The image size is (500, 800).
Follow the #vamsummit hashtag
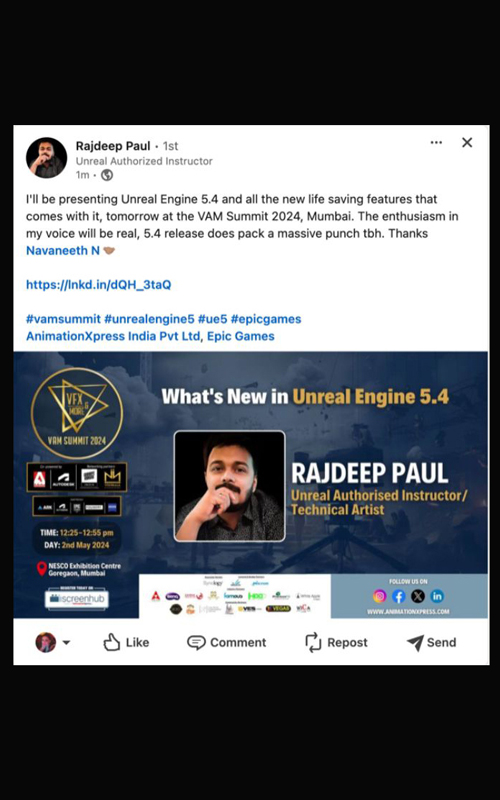tap(63, 319)
